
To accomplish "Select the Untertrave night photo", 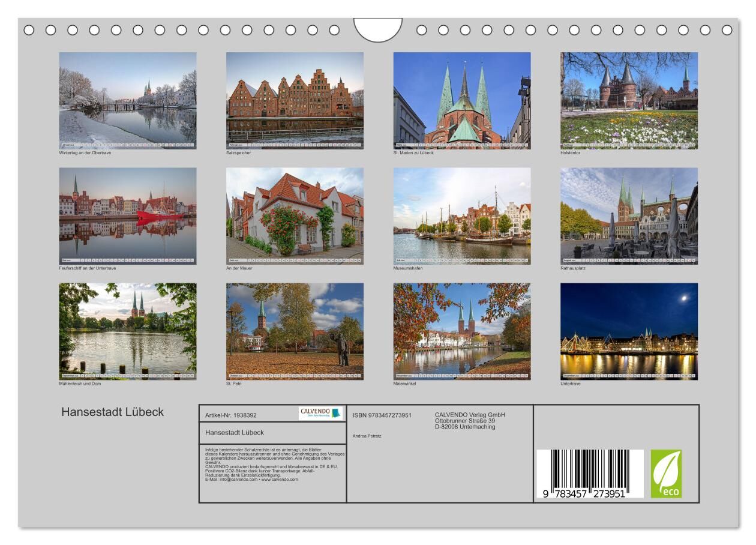I will click(x=629, y=331).
